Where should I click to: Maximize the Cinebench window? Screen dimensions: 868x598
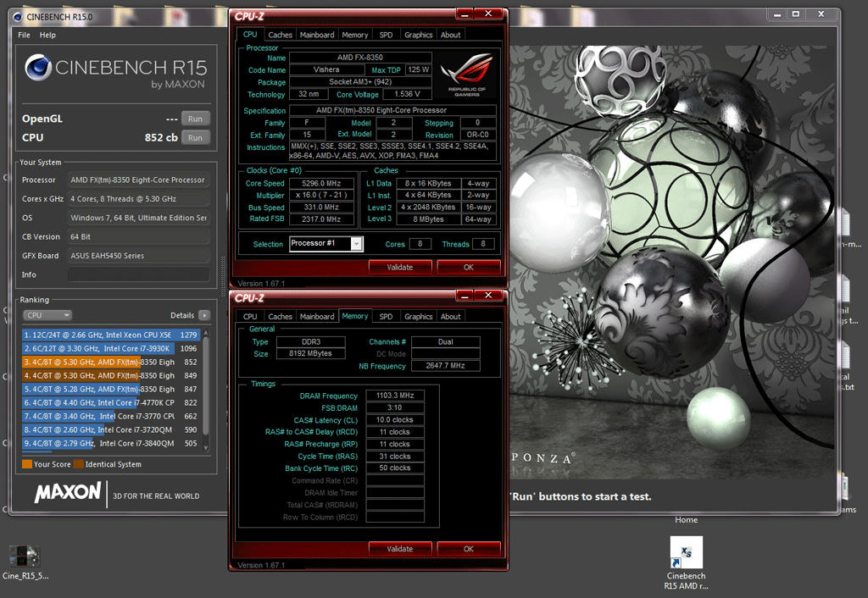[x=795, y=14]
